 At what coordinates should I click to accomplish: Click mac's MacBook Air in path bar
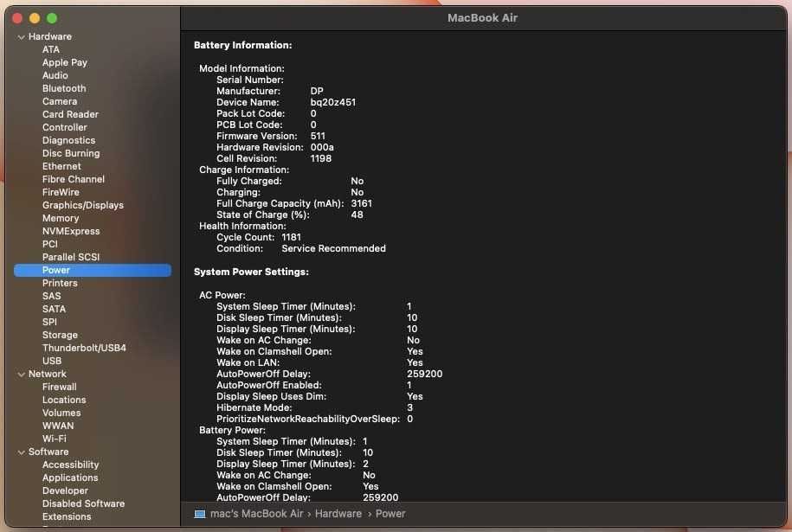coord(256,514)
